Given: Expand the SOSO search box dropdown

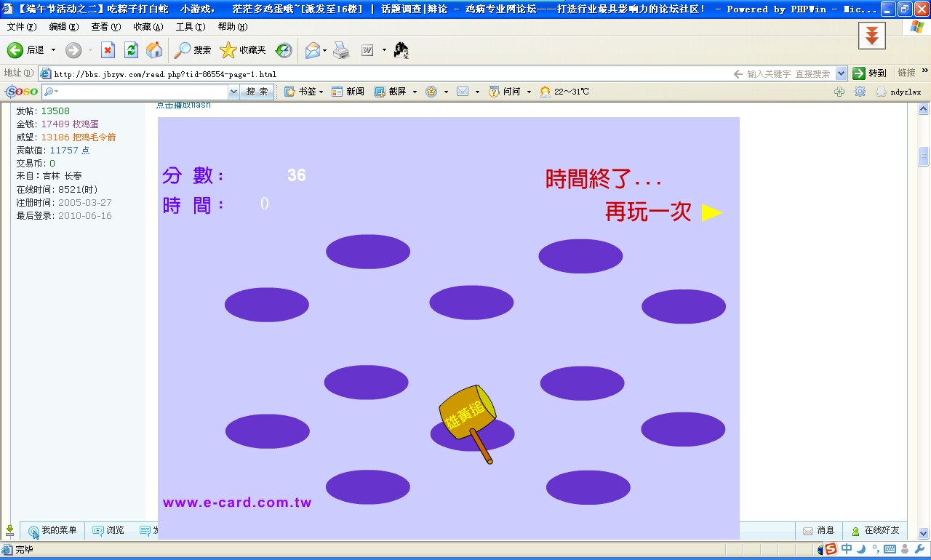Looking at the screenshot, I should click(x=233, y=92).
